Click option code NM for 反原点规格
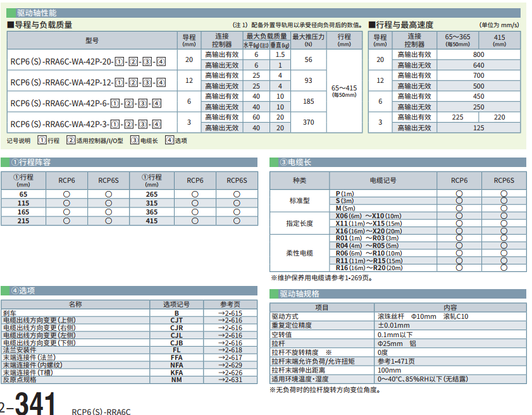 pyautogui.click(x=176, y=380)
